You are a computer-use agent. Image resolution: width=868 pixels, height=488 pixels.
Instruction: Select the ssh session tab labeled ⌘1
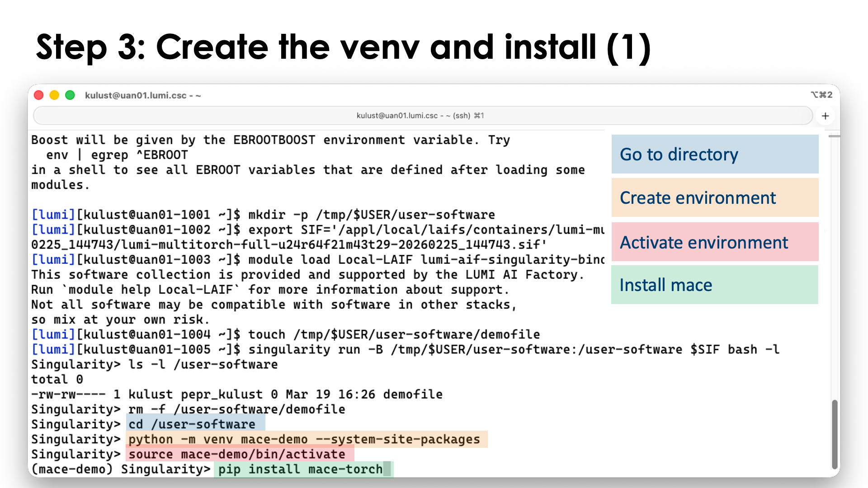click(x=420, y=116)
